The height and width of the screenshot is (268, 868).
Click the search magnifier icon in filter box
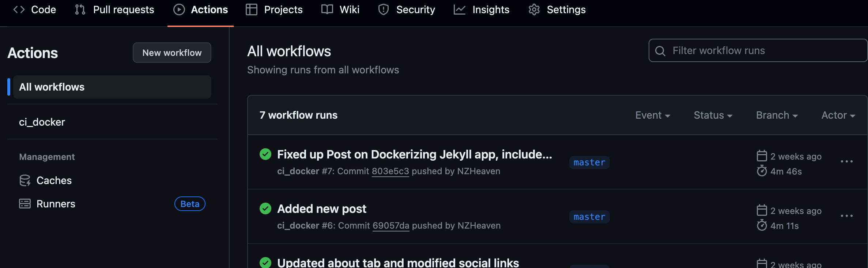pos(660,51)
